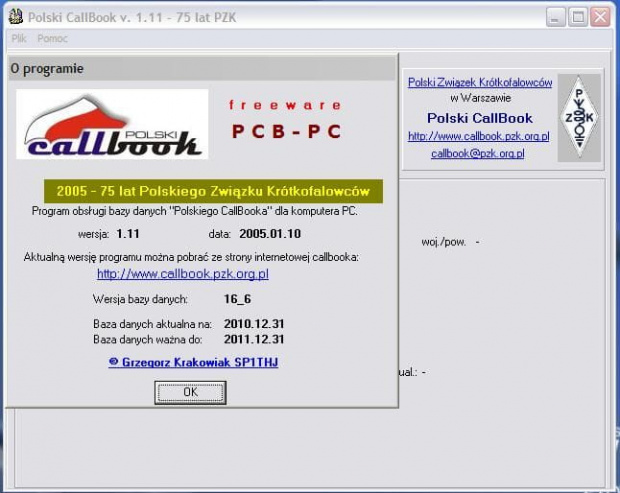Click the PZK diamond emblem
Image resolution: width=620 pixels, height=493 pixels.
[x=578, y=118]
